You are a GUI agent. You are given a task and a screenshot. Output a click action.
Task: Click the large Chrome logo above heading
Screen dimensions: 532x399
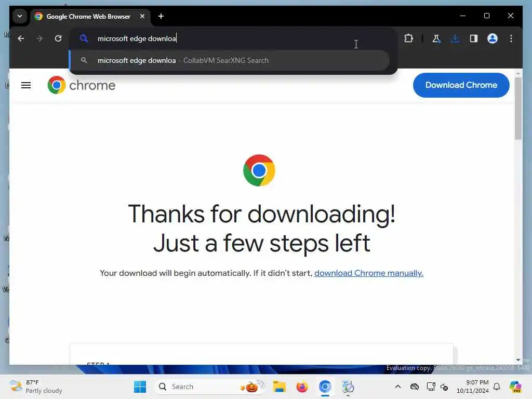(259, 170)
